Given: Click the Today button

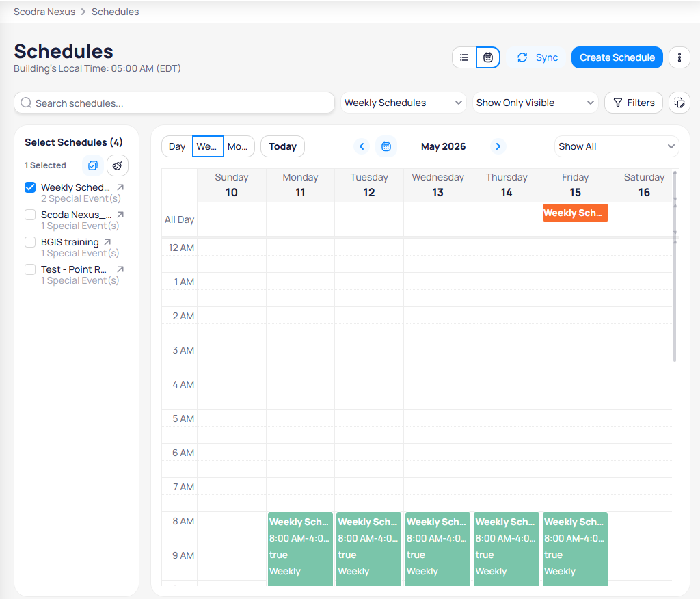Looking at the screenshot, I should click(282, 146).
